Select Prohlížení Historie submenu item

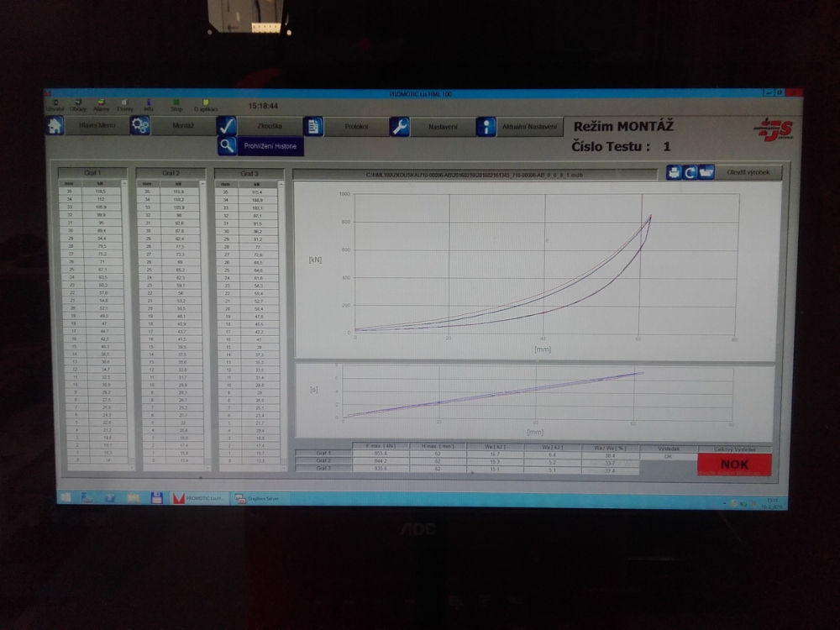270,146
